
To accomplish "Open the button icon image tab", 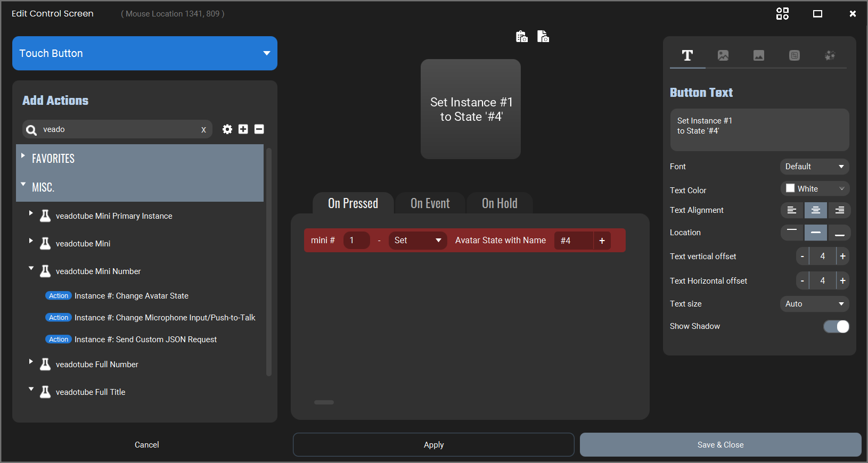I will coord(723,55).
